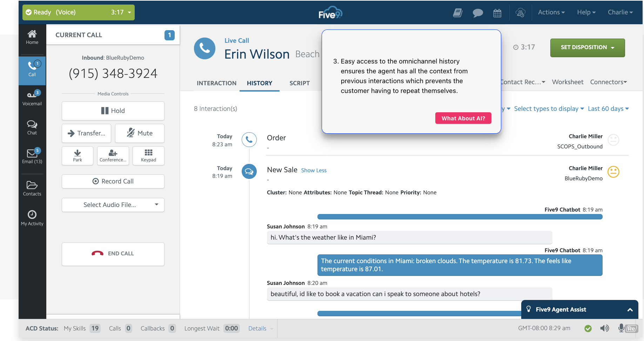Click the yellow face on New Sale row
Image resolution: width=644 pixels, height=341 pixels.
coord(613,172)
